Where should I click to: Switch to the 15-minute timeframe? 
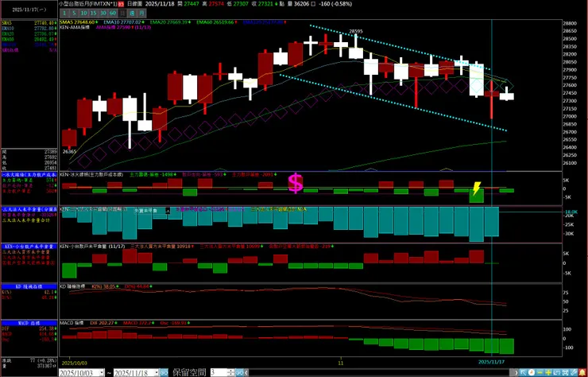(x=94, y=14)
